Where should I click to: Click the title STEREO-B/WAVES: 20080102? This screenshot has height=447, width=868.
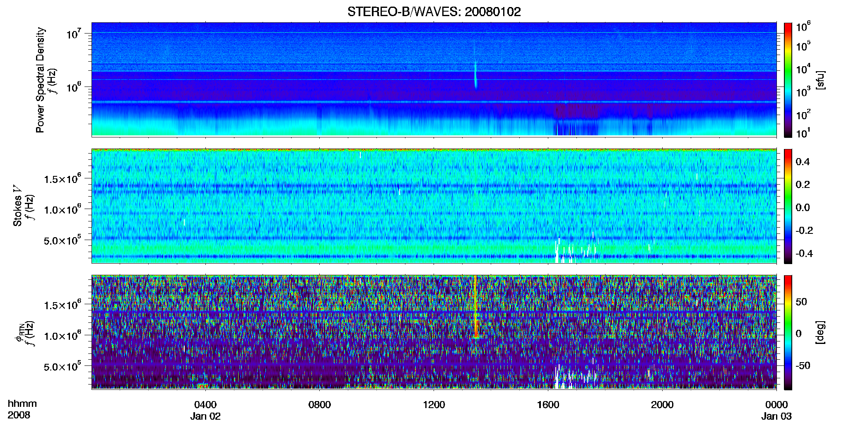pos(434,12)
